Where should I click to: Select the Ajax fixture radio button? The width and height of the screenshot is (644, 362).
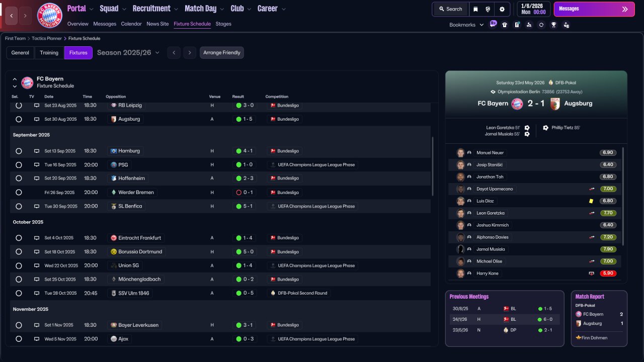(19, 339)
